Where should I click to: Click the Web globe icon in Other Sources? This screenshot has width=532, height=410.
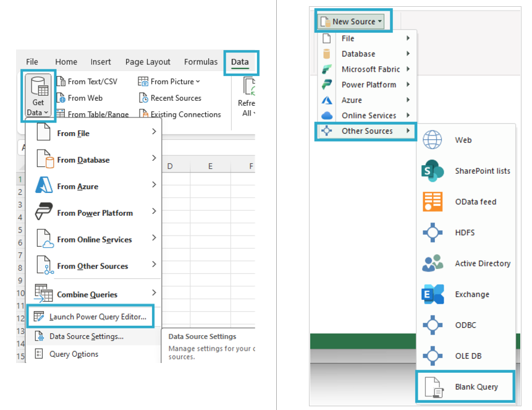(x=433, y=140)
